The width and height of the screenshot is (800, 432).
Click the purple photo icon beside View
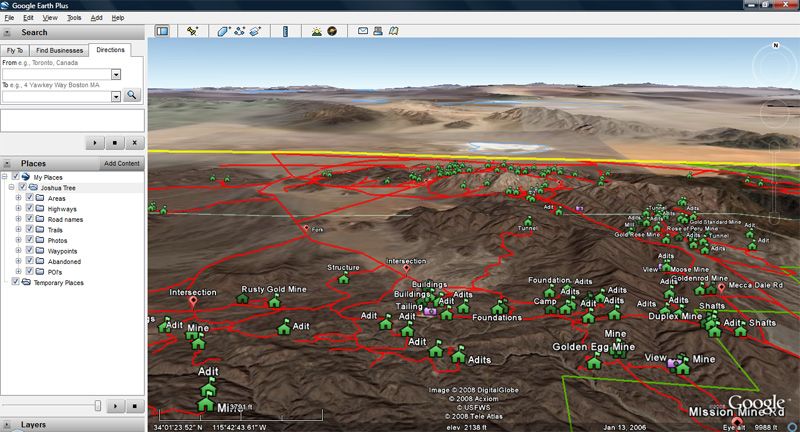pos(673,363)
